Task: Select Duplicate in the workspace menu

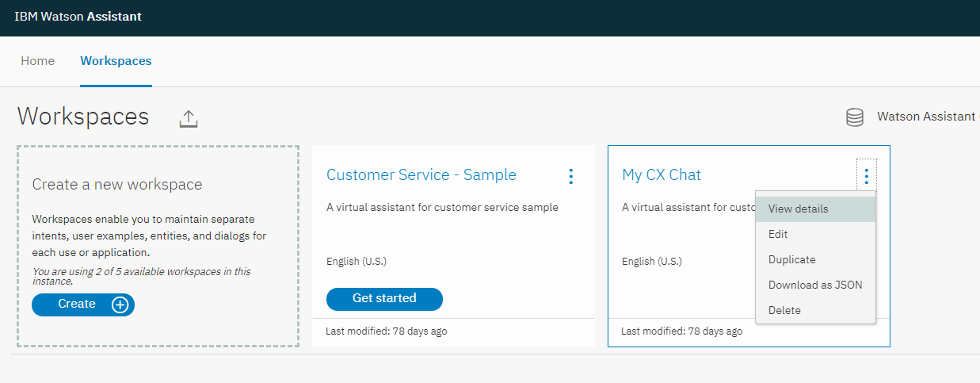Action: [815, 260]
